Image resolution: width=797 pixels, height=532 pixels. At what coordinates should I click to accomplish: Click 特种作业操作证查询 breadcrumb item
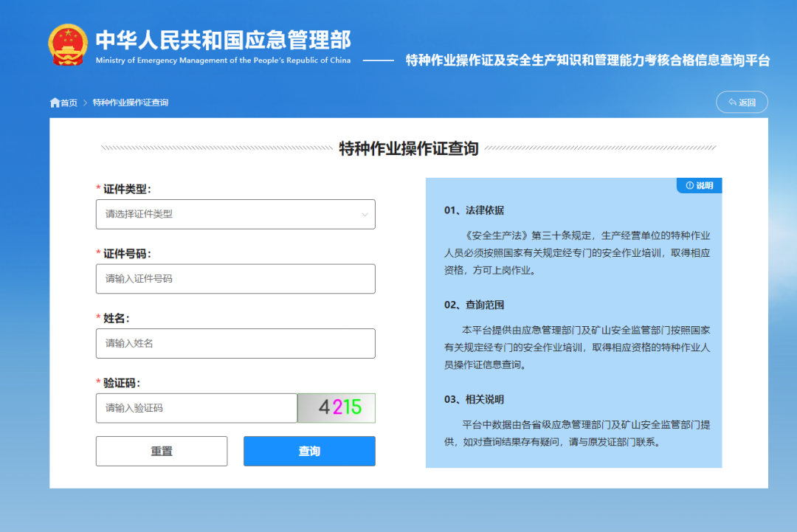tap(130, 103)
